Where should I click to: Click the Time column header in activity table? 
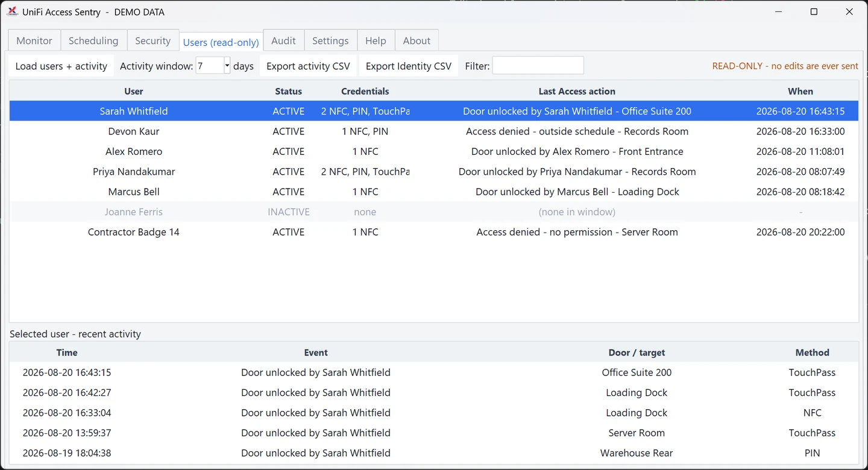click(67, 352)
